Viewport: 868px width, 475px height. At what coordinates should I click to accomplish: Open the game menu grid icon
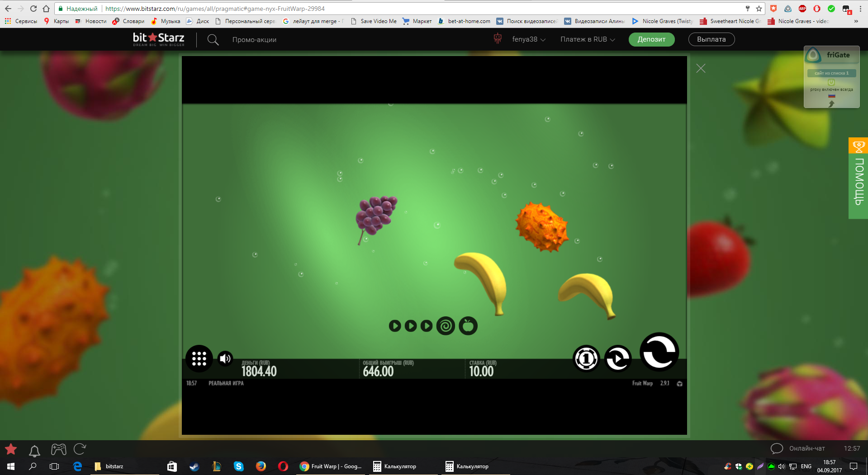click(199, 359)
